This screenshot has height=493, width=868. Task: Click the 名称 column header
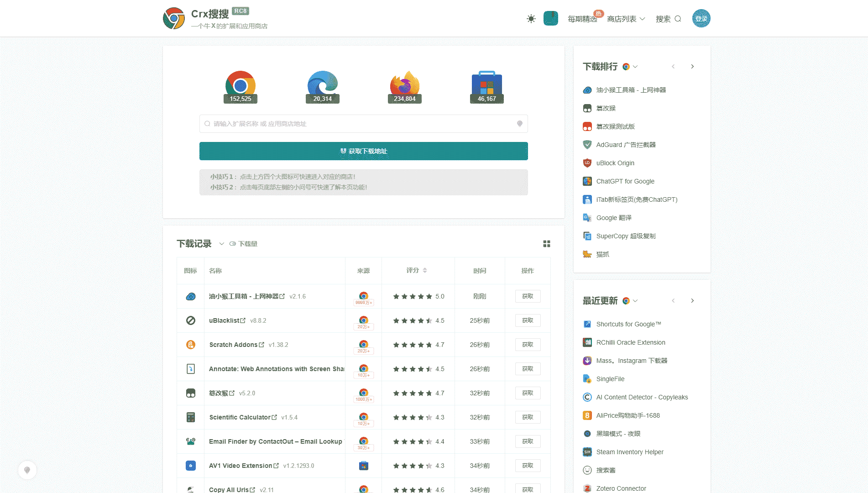pos(215,271)
